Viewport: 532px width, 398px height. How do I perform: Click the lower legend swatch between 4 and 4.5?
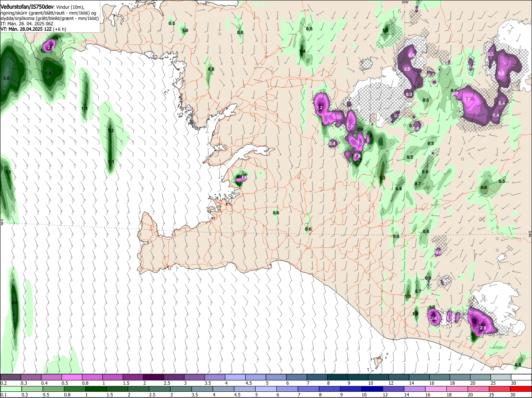(224, 389)
